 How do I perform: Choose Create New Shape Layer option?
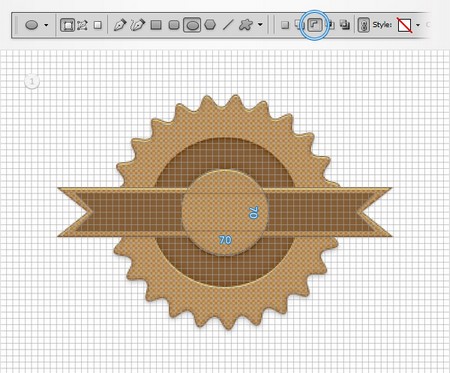click(x=285, y=25)
